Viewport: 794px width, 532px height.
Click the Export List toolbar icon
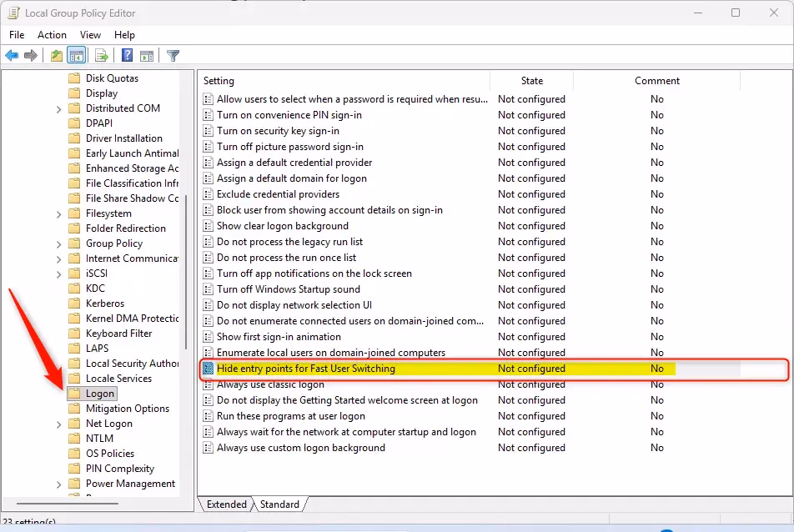(x=102, y=56)
